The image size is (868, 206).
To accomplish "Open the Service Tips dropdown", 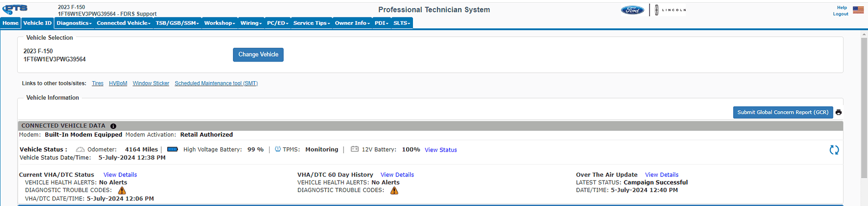I will point(311,23).
